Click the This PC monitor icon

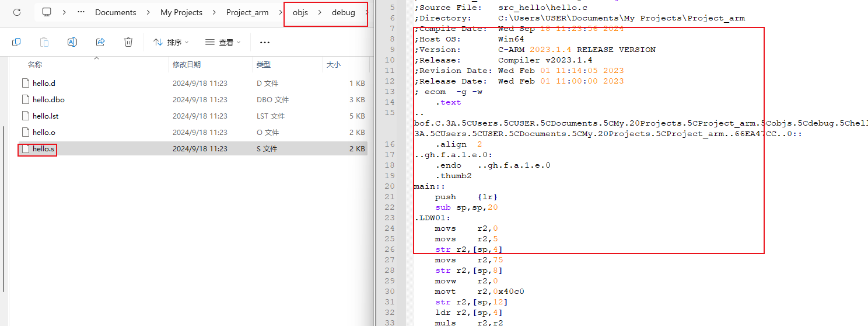pyautogui.click(x=47, y=12)
